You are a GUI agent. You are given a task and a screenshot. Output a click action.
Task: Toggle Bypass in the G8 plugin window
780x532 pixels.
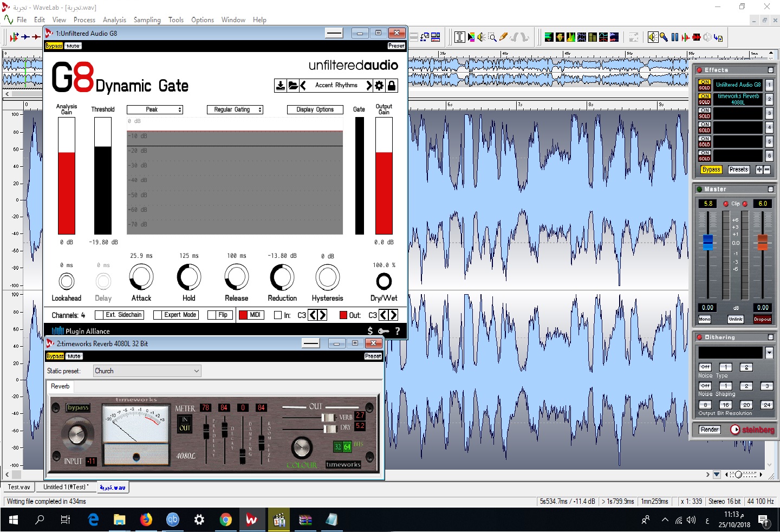tap(54, 46)
